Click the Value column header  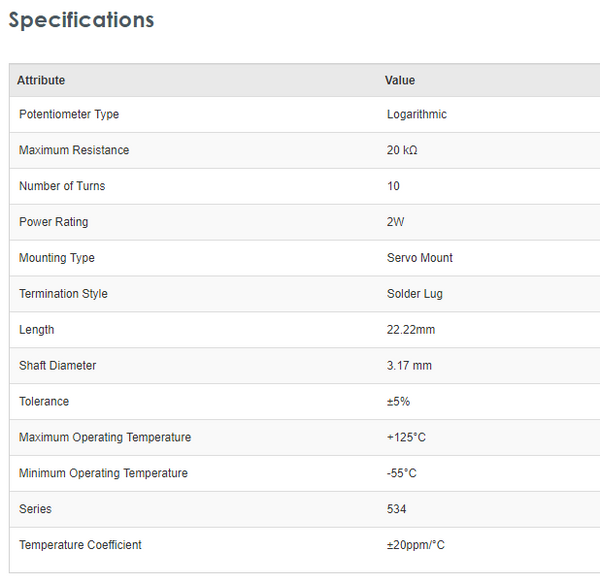[400, 80]
